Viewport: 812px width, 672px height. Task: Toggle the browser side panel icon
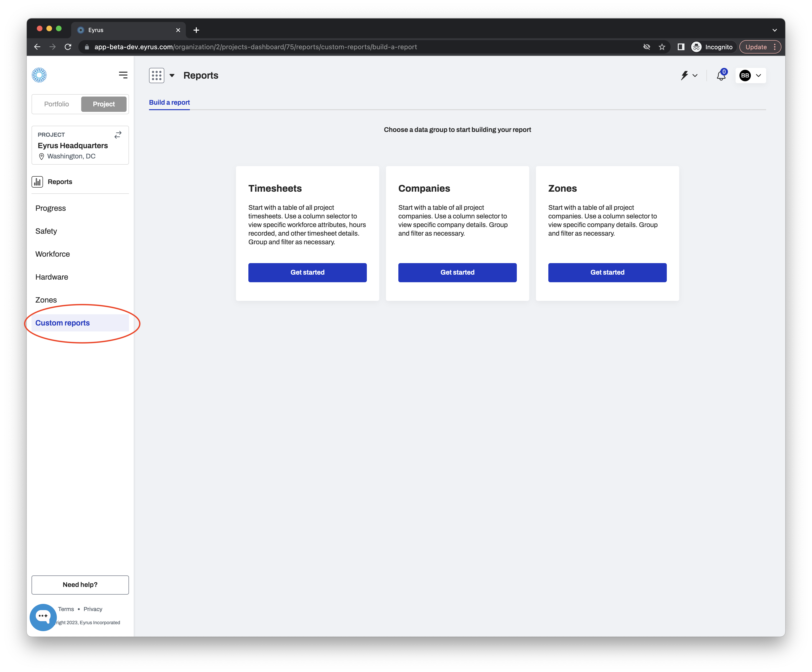tap(681, 47)
